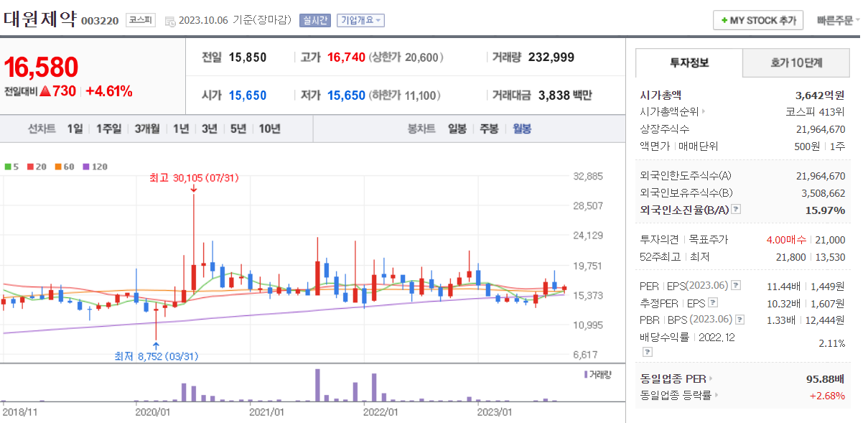Click the 15.97% foreign ownership value
868x423 pixels.
click(825, 210)
